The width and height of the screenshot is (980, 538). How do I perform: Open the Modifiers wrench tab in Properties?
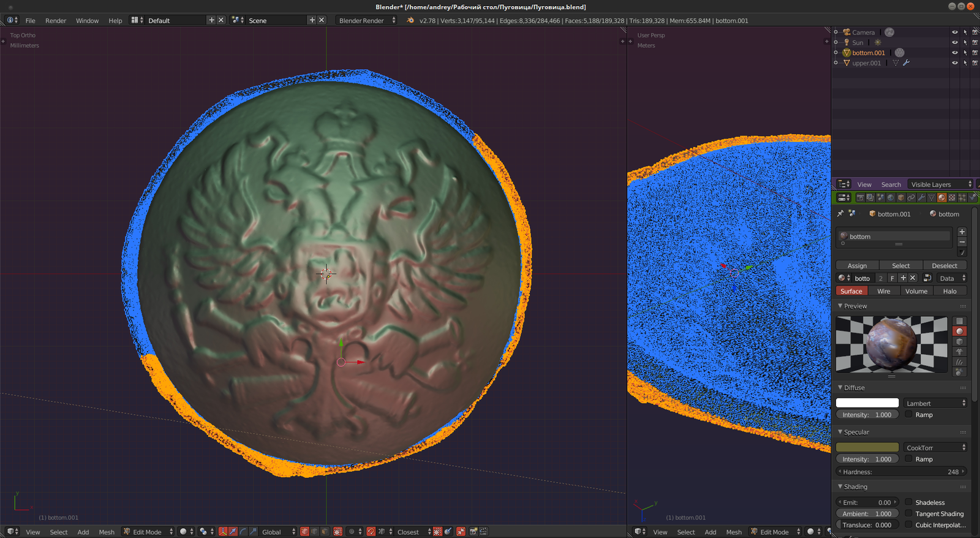pos(921,197)
